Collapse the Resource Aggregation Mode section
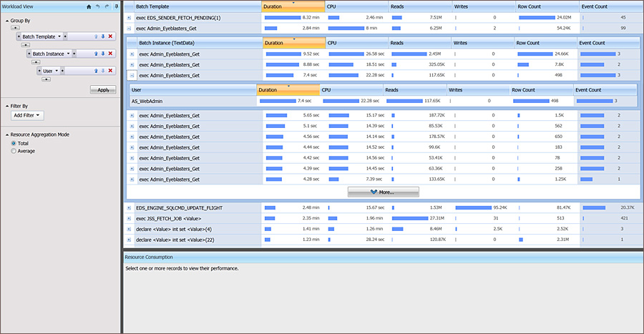This screenshot has width=644, height=334. tap(7, 134)
